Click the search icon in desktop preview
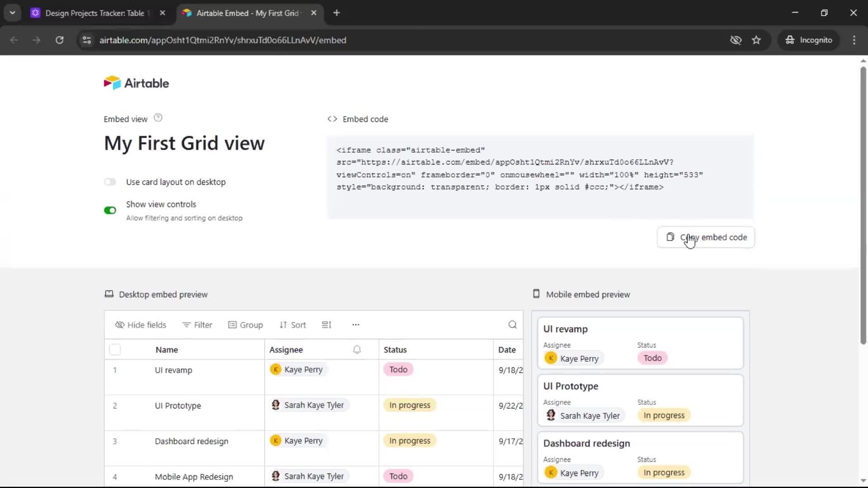The height and width of the screenshot is (488, 868). (512, 324)
